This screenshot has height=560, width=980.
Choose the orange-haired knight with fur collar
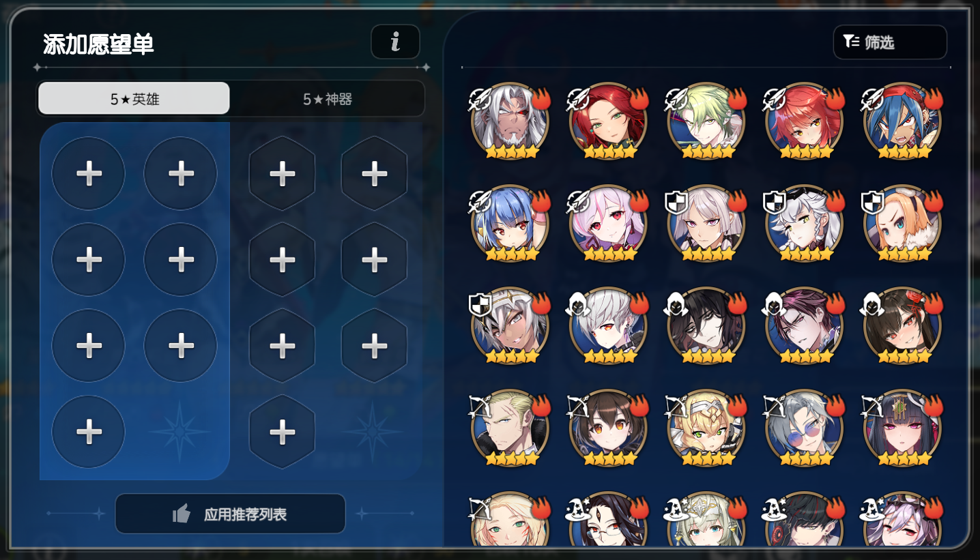pyautogui.click(x=903, y=224)
